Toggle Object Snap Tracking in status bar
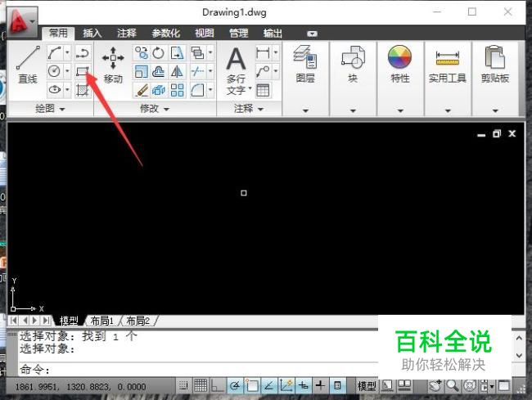The width and height of the screenshot is (532, 400). coord(269,386)
